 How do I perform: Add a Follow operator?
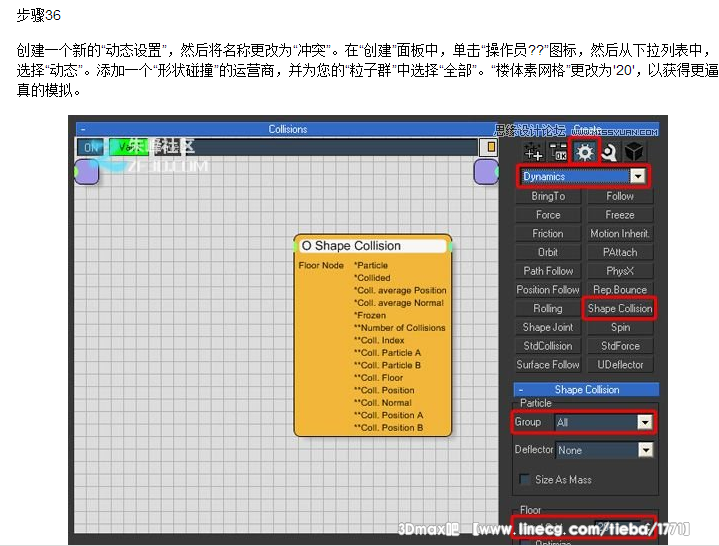(620, 196)
